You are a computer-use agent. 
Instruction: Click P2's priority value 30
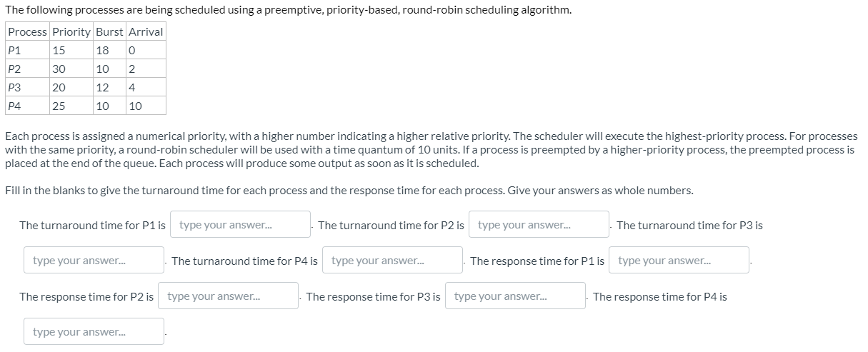tap(72, 69)
